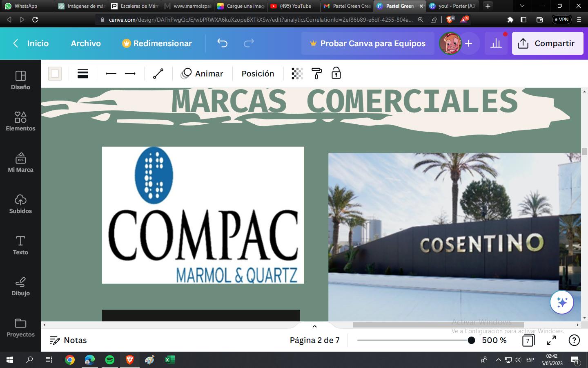Redo the last undone action
Viewport: 588px width, 368px height.
249,43
